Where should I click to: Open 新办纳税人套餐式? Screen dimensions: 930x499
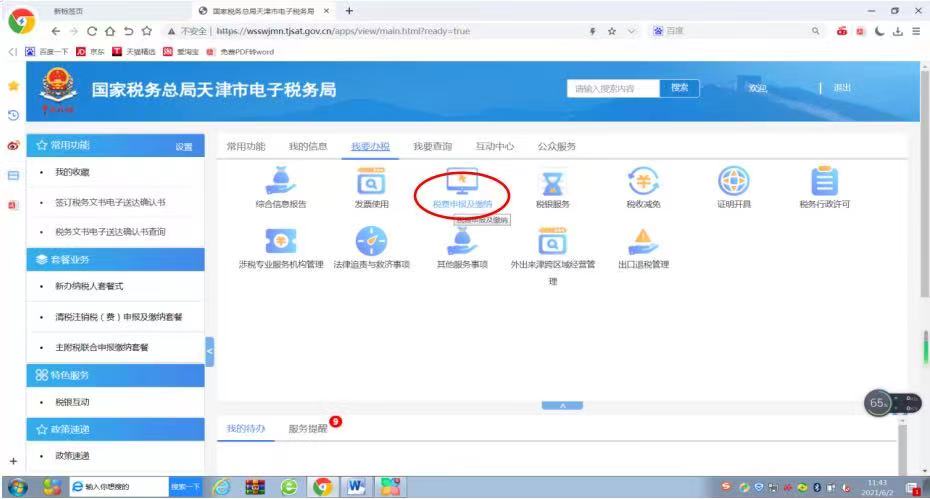pos(89,286)
